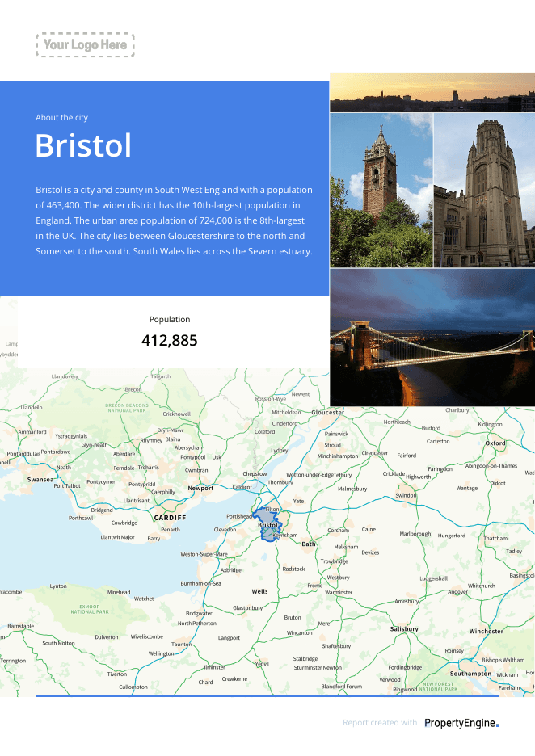Open the Clifton Suspension Bridge night photo

pyautogui.click(x=432, y=338)
